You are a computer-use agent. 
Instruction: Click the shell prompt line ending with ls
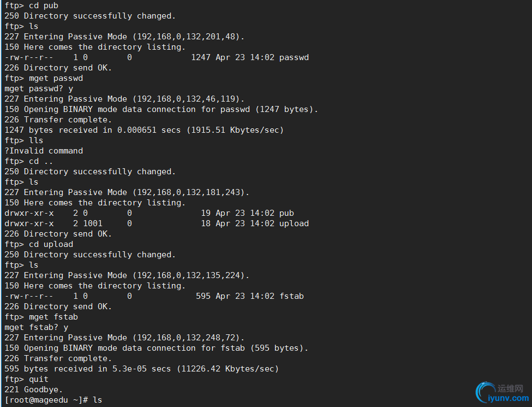pyautogui.click(x=53, y=400)
